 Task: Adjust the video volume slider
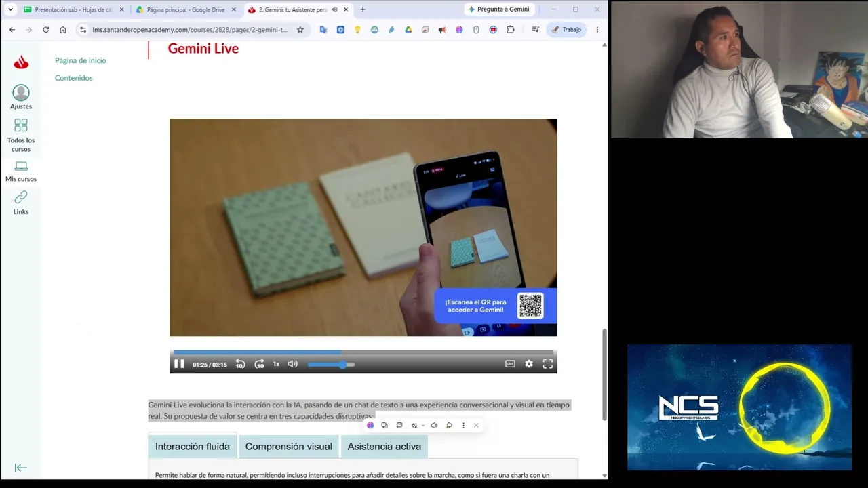331,365
